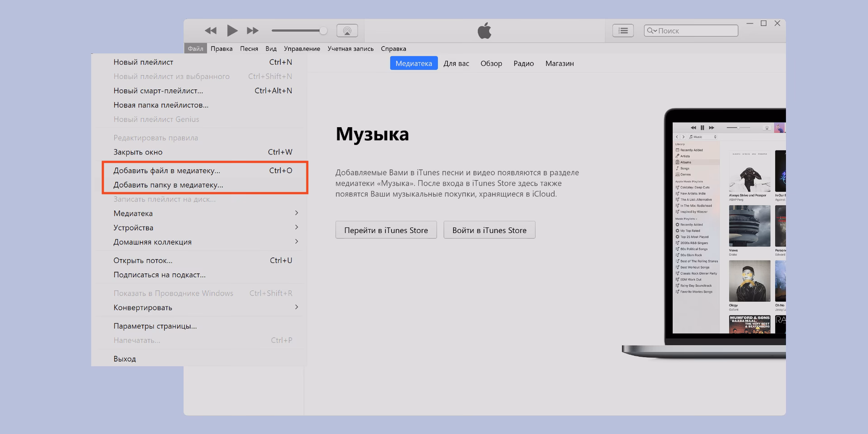Open the Правка menu
Image resolution: width=868 pixels, height=434 pixels.
click(x=222, y=48)
